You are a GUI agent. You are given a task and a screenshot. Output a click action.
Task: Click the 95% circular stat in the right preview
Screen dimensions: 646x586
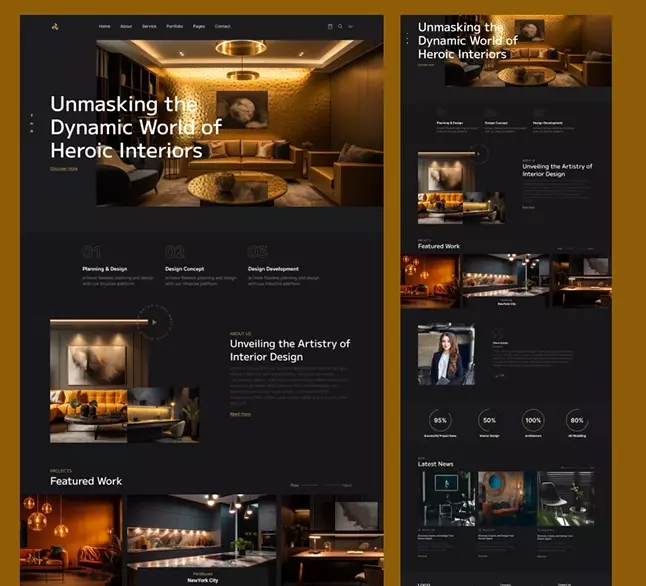tap(440, 421)
